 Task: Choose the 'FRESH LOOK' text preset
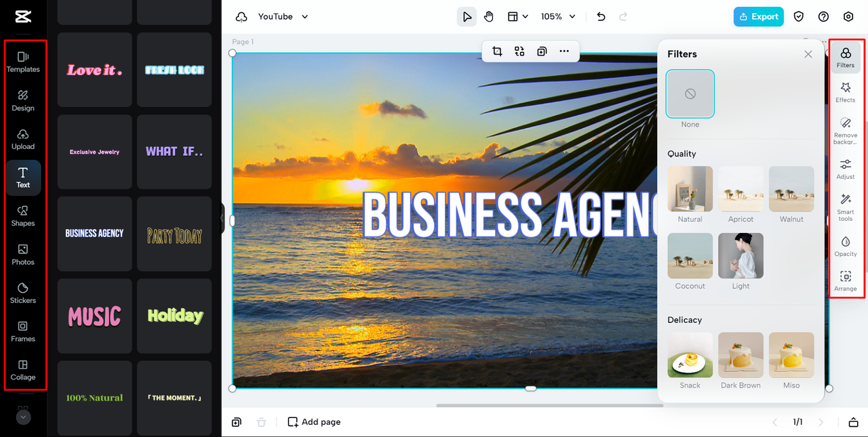click(x=174, y=70)
